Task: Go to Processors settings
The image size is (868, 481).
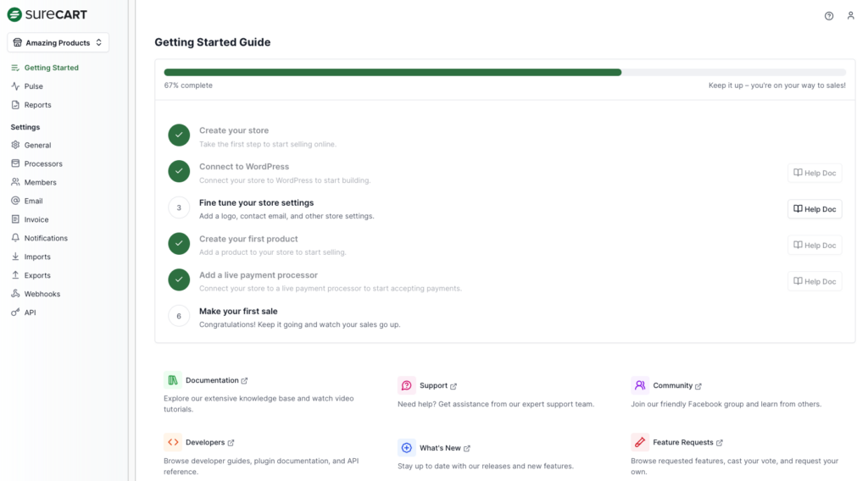Action: pos(43,163)
